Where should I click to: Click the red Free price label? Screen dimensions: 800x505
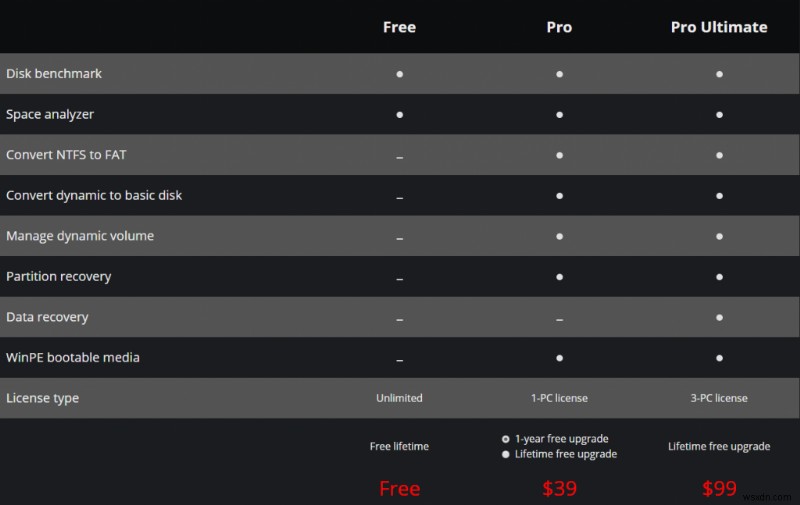coord(399,489)
